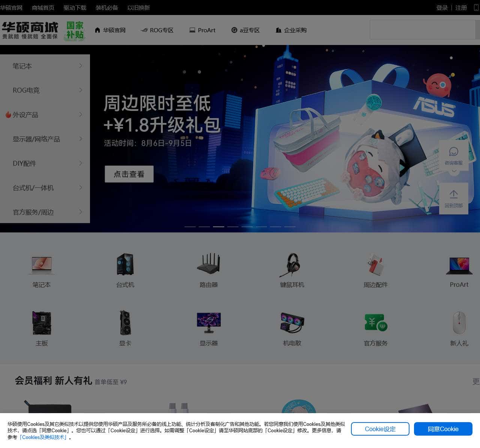Click the 点击查看 banner button

pos(129,174)
